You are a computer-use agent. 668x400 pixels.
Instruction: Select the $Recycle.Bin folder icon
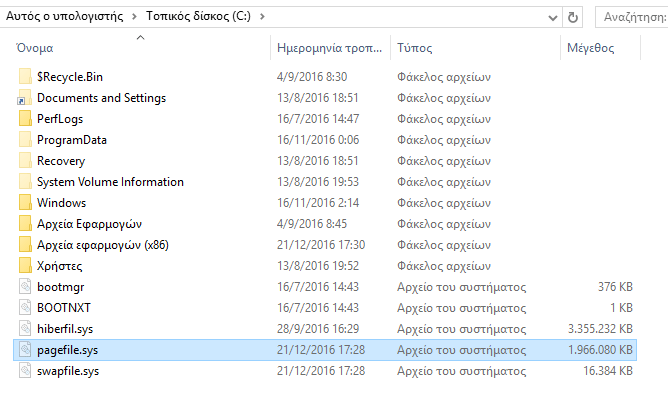coord(25,77)
